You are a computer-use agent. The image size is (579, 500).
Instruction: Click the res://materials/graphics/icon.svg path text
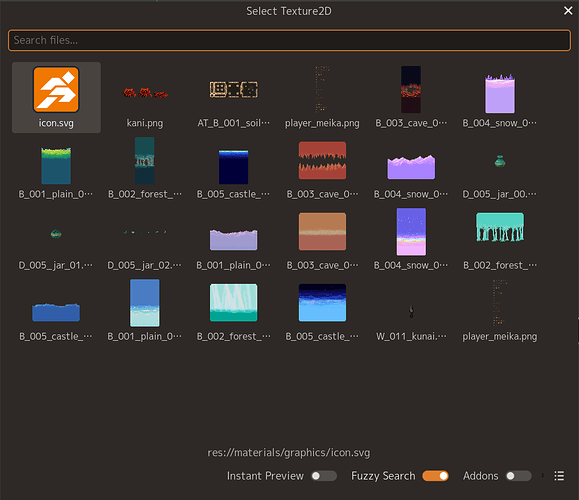click(289, 453)
